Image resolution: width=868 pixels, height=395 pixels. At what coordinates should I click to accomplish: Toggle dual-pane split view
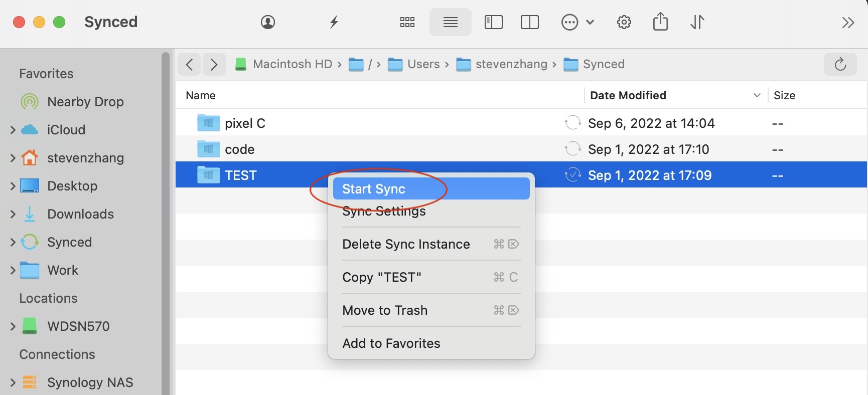point(530,22)
